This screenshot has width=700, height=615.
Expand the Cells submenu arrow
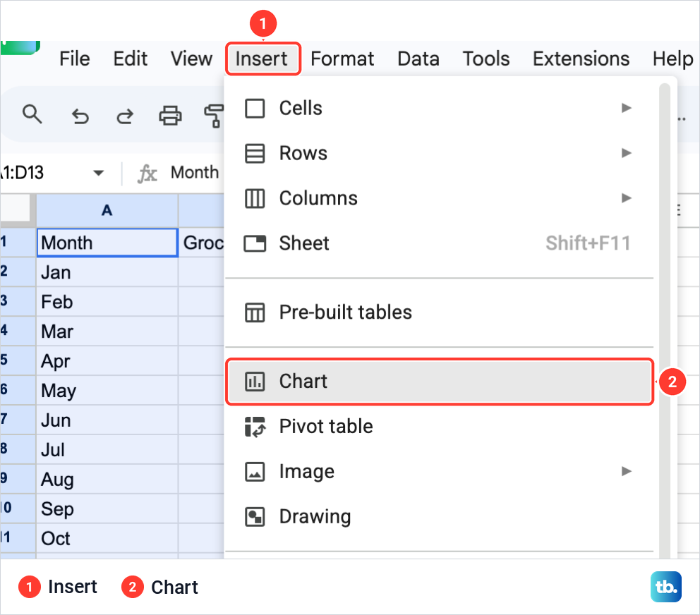click(627, 108)
